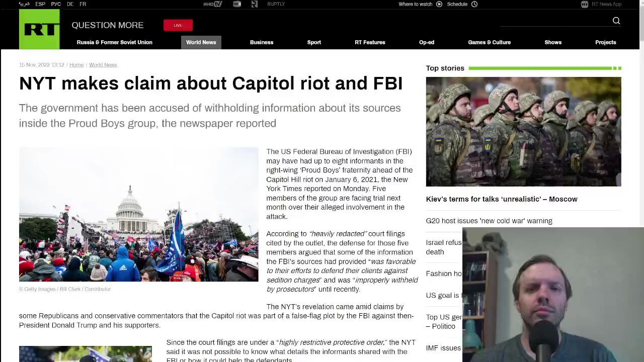
Task: Open the Shows section
Action: pos(553,42)
